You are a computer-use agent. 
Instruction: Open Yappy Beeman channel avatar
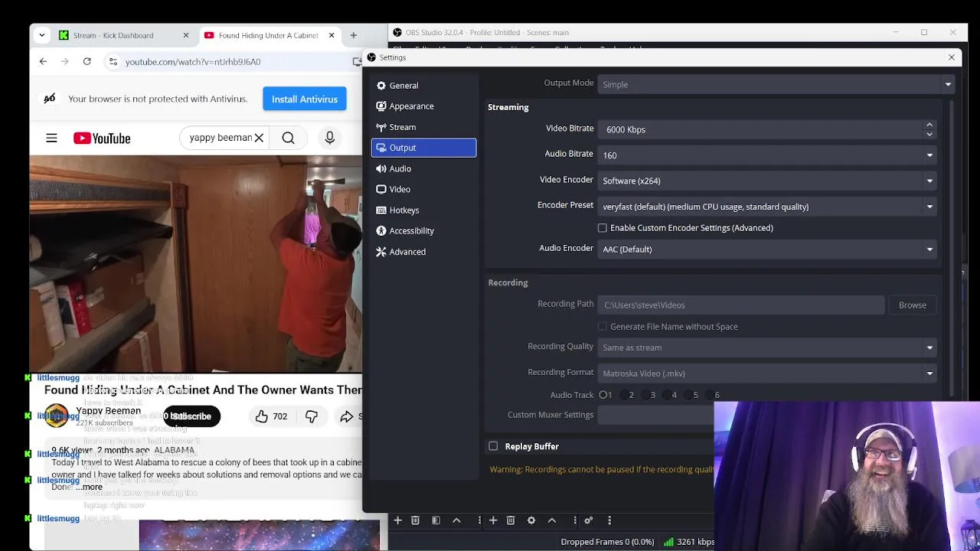(x=56, y=416)
